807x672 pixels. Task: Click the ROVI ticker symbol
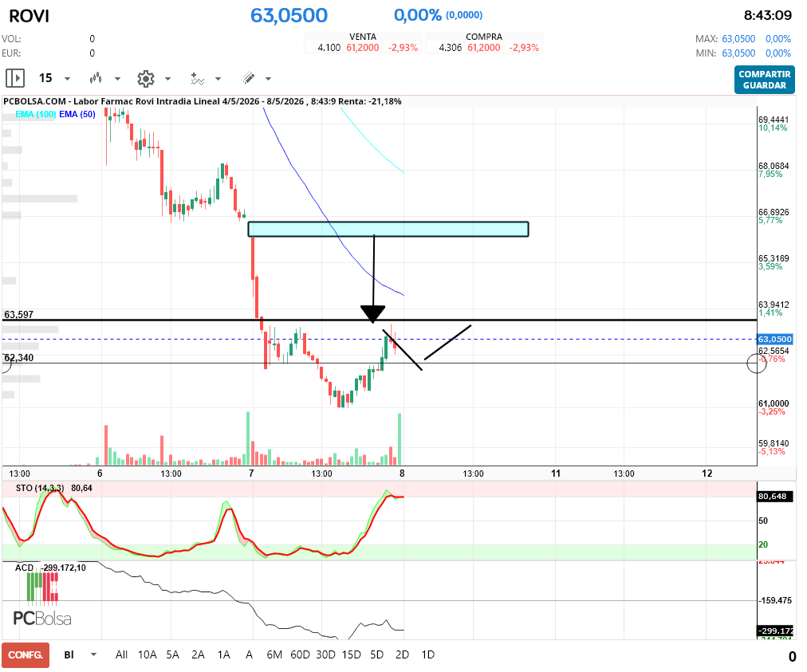[x=29, y=16]
